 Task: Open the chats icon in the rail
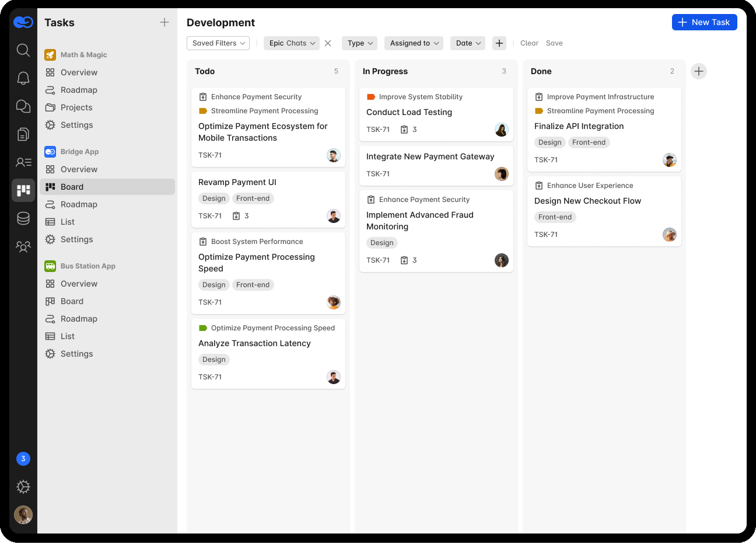tap(23, 106)
